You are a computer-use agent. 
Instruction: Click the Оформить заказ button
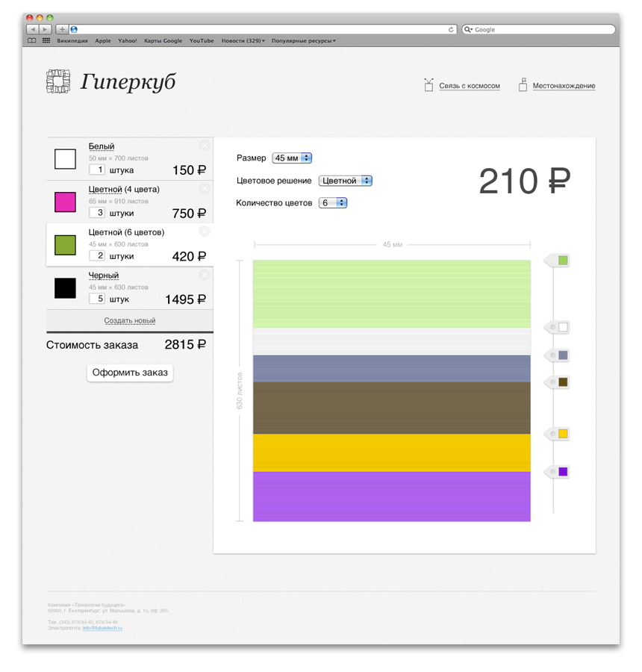pyautogui.click(x=130, y=373)
